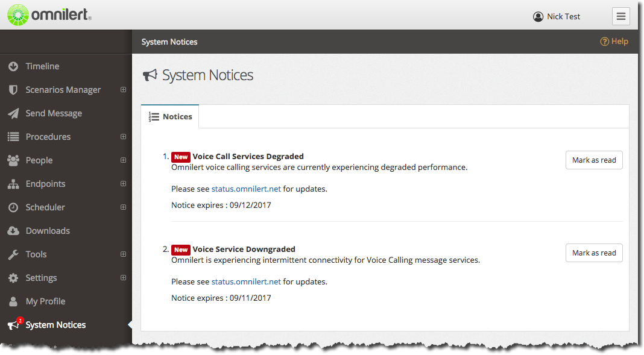Click the System Notices megaphone sidebar icon
The height and width of the screenshot is (355, 644).
(x=13, y=325)
